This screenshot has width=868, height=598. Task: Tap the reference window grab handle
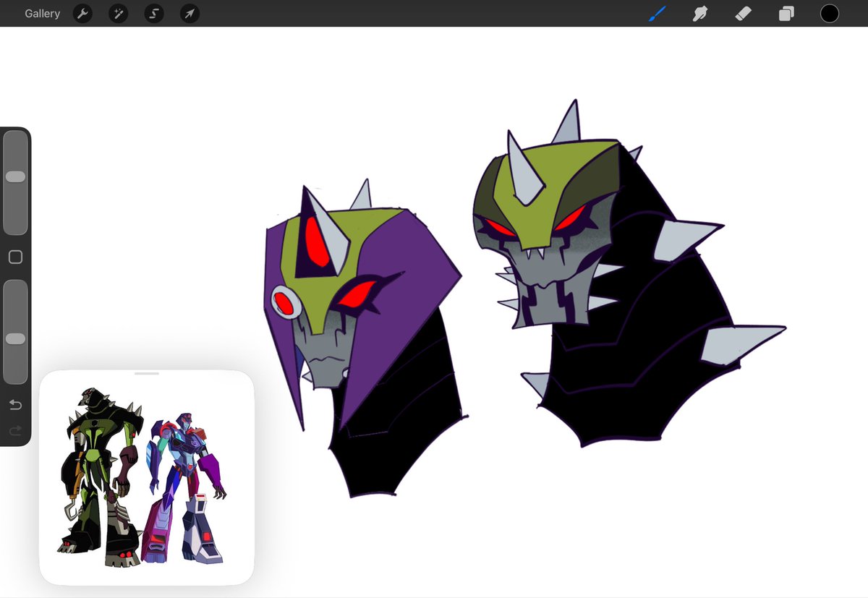[x=147, y=374]
